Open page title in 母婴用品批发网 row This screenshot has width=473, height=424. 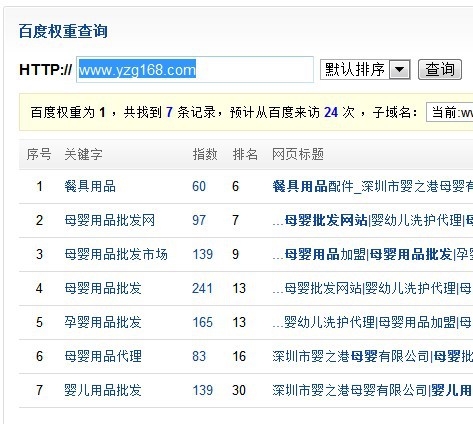[x=372, y=220]
